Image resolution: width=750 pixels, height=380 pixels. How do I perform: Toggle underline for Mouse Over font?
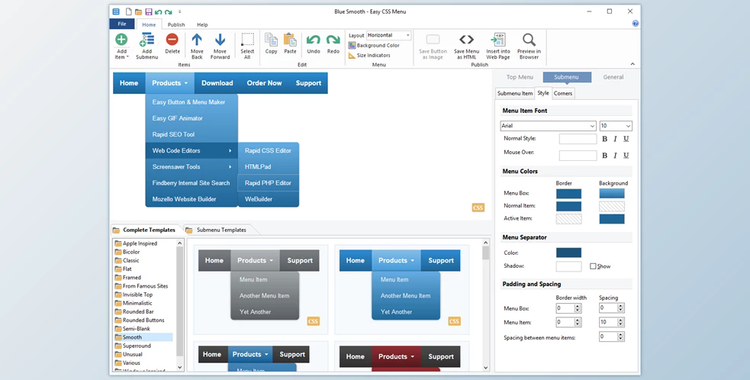[626, 155]
